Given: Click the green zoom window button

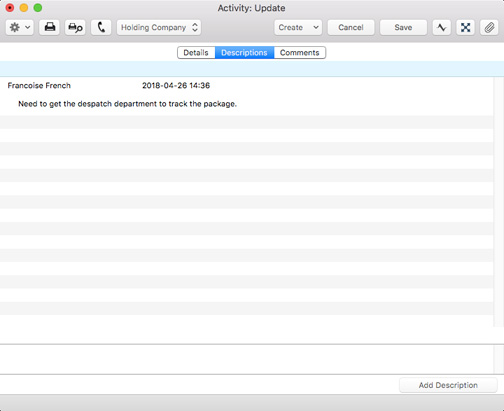Looking at the screenshot, I should point(38,8).
